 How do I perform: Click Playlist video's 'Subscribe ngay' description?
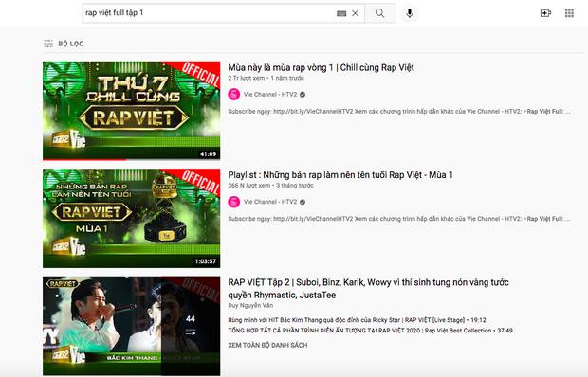pyautogui.click(x=399, y=219)
